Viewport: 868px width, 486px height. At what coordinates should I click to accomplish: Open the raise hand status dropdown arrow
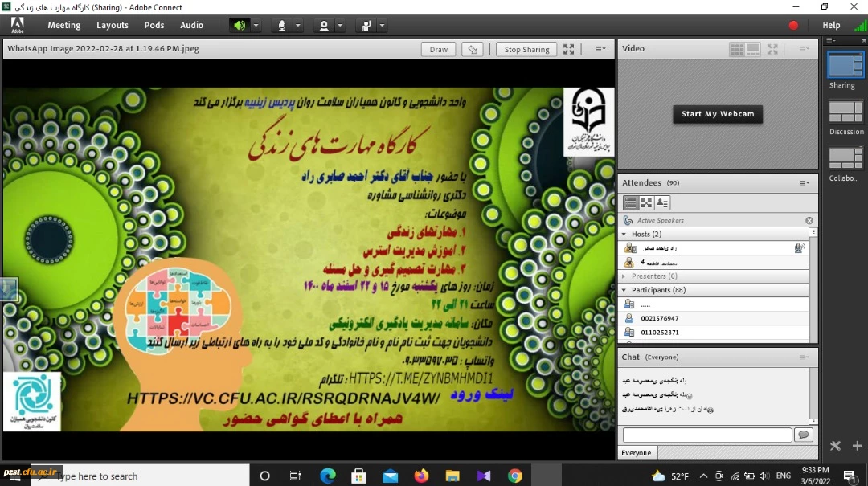pos(382,25)
